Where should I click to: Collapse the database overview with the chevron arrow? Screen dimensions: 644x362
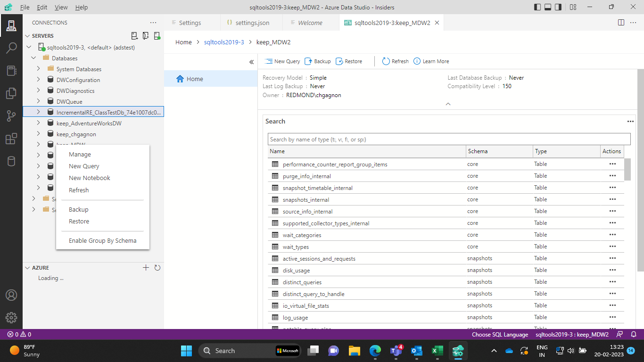[448, 104]
